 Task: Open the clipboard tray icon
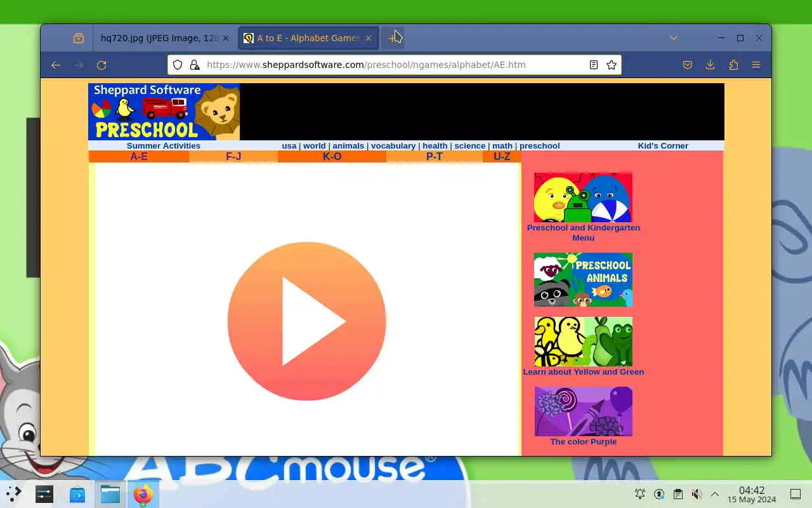(x=678, y=494)
